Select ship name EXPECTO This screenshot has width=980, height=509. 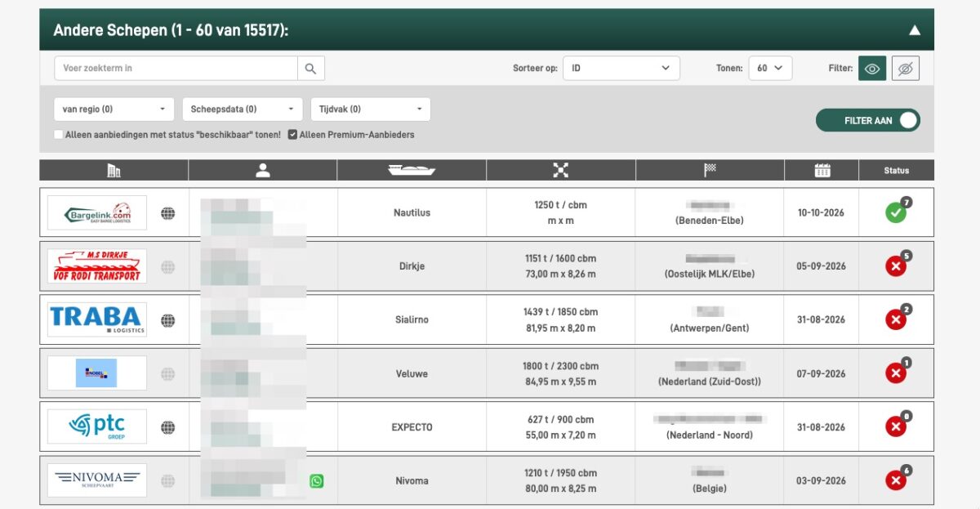click(x=412, y=427)
